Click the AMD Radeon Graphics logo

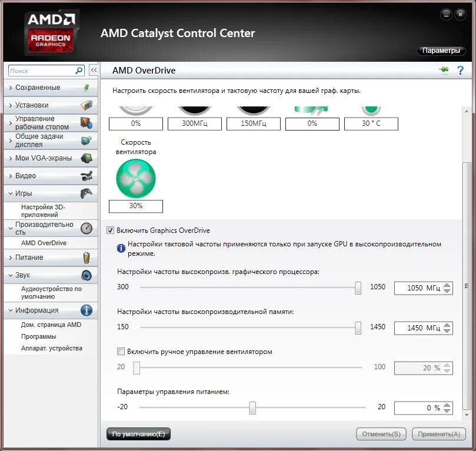click(51, 32)
